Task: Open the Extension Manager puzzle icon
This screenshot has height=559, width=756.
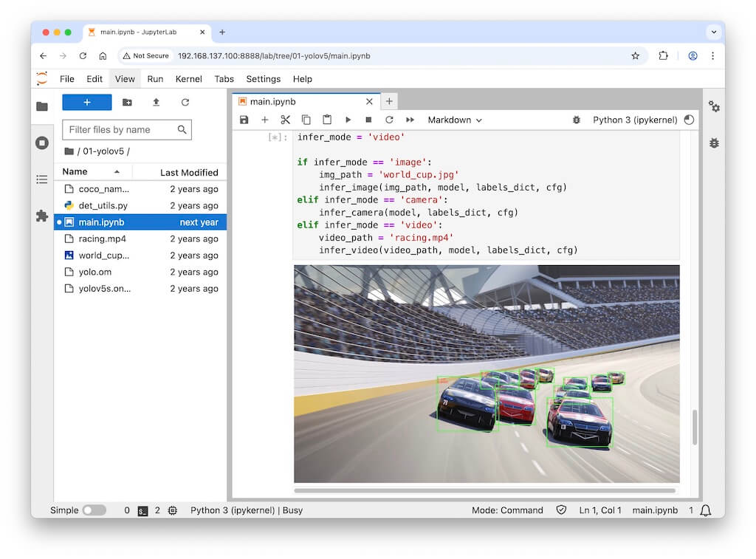Action: [42, 216]
